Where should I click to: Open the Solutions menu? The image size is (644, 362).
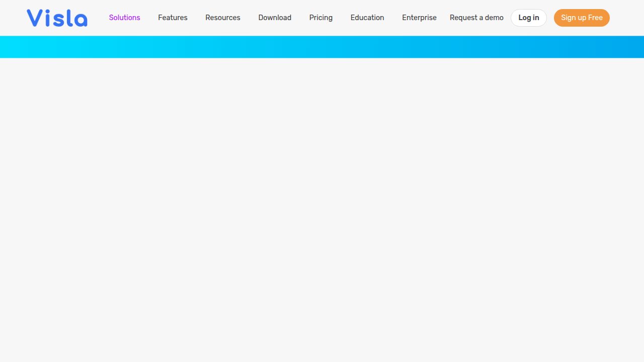point(125,18)
